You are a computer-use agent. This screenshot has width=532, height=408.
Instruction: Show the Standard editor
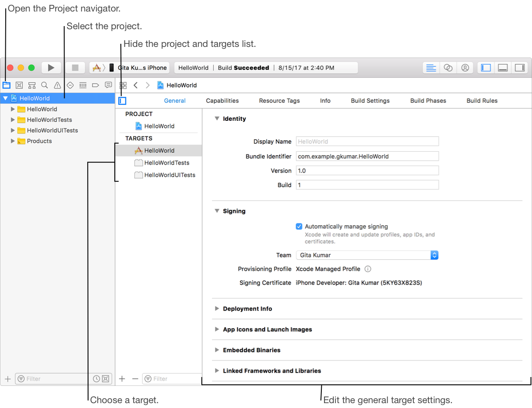pos(431,68)
